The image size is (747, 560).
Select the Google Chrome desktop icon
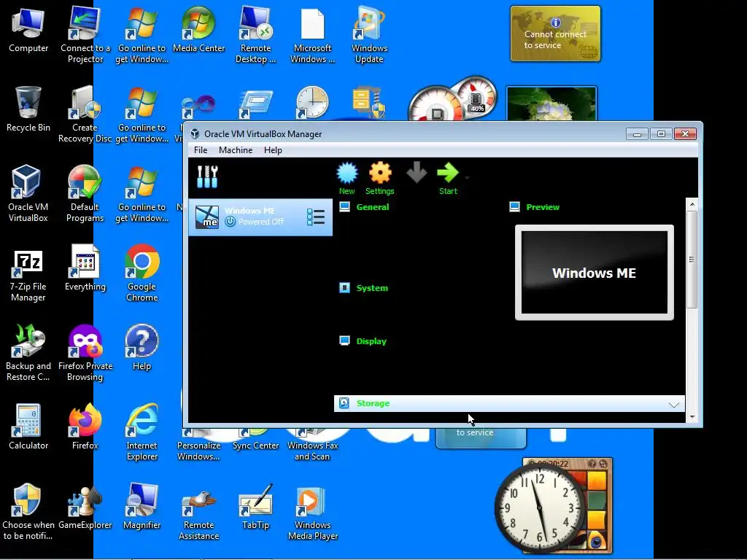point(142,273)
